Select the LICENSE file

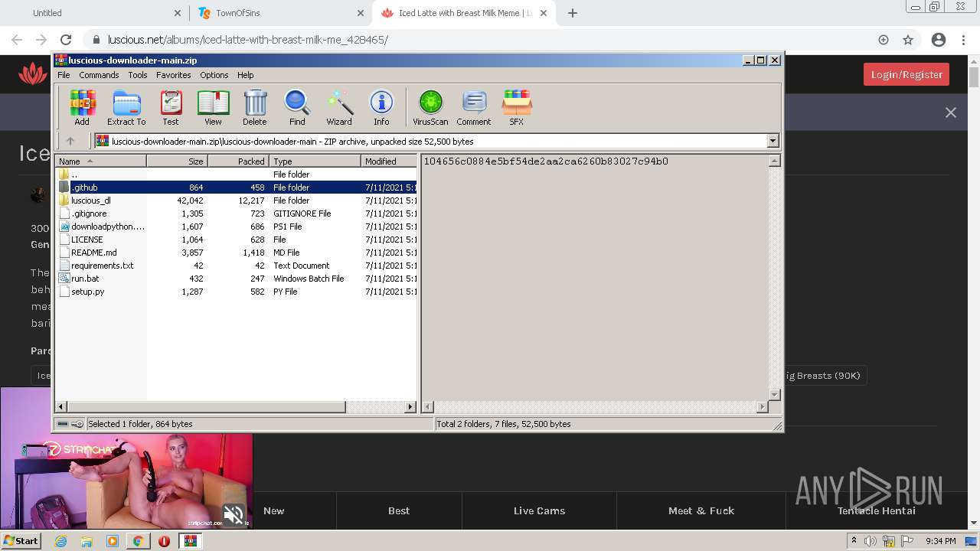click(236, 240)
